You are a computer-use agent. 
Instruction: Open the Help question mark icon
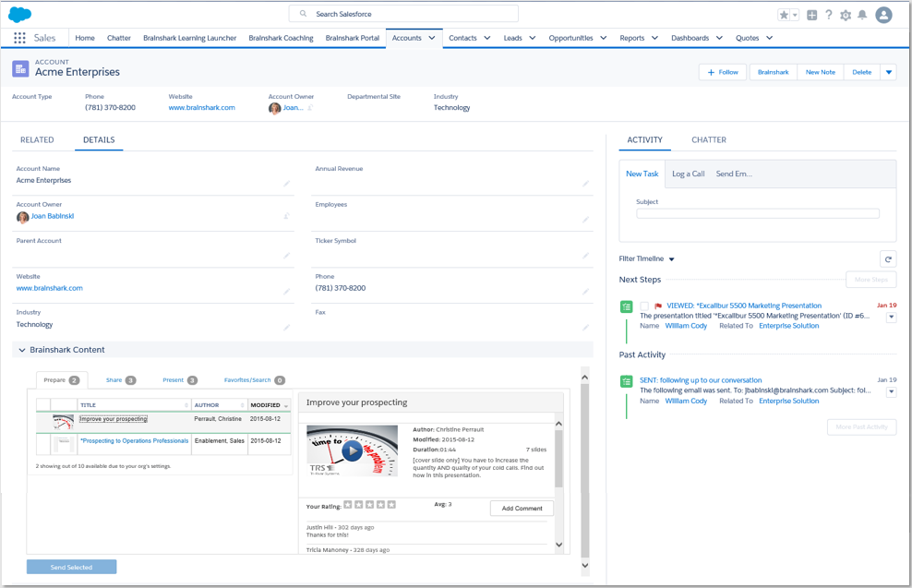[828, 15]
